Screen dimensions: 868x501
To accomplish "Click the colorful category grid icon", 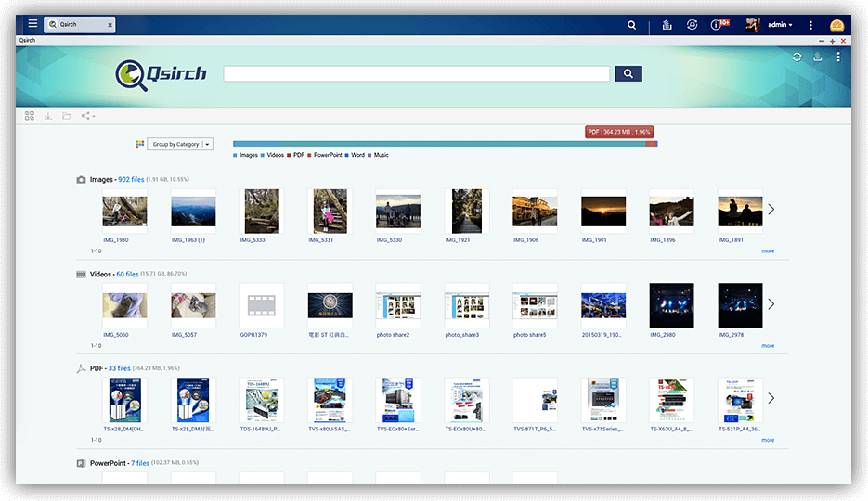I will (x=140, y=144).
